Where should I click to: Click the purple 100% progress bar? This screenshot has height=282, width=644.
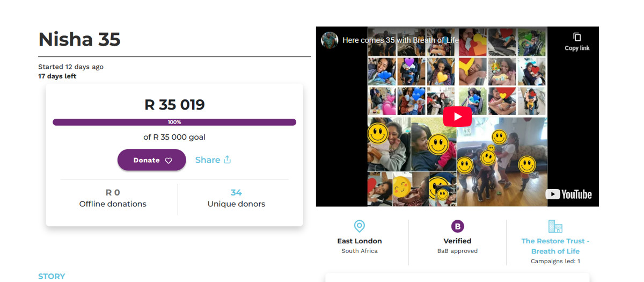[174, 122]
